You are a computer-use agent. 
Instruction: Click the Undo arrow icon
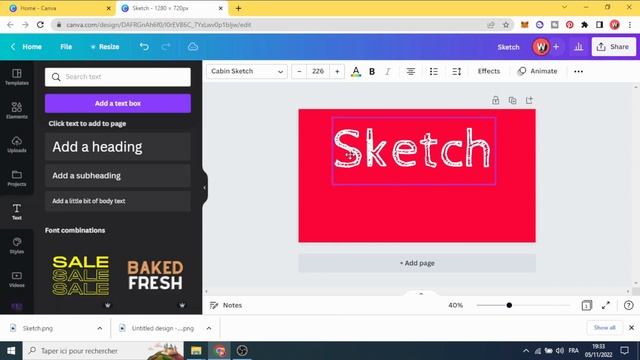pyautogui.click(x=144, y=47)
